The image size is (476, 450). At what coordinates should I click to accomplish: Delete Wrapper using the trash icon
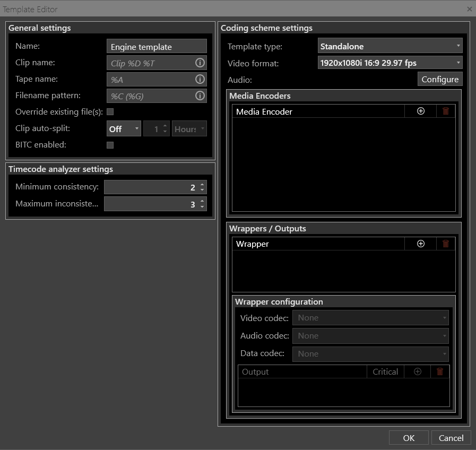445,244
